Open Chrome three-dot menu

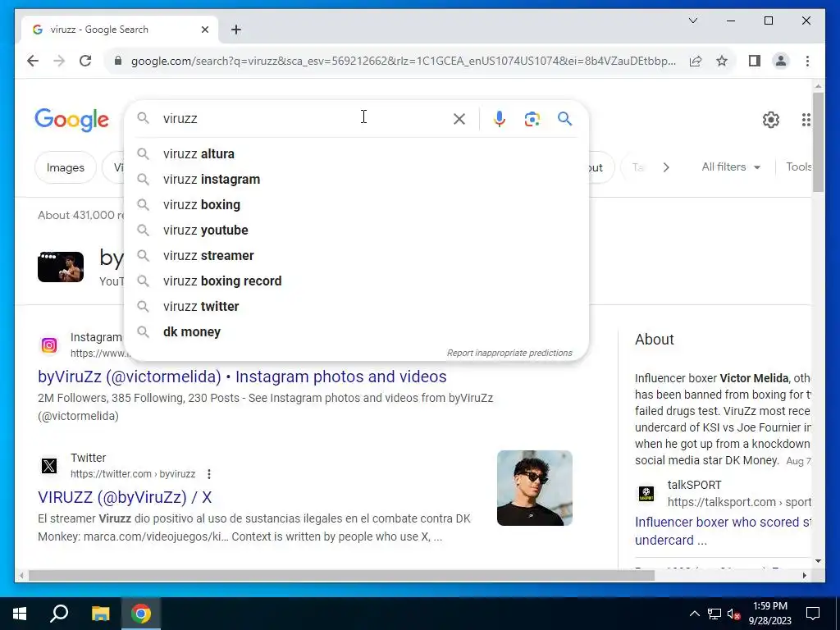[x=807, y=61]
